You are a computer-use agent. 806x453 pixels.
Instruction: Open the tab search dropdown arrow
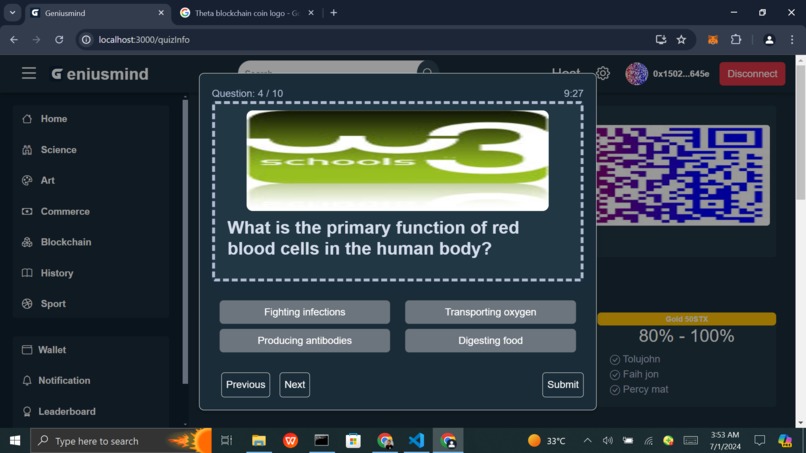12,13
